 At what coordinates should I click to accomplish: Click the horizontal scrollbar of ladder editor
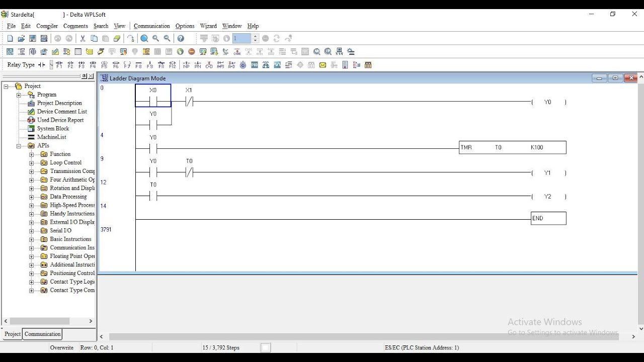[x=363, y=336]
